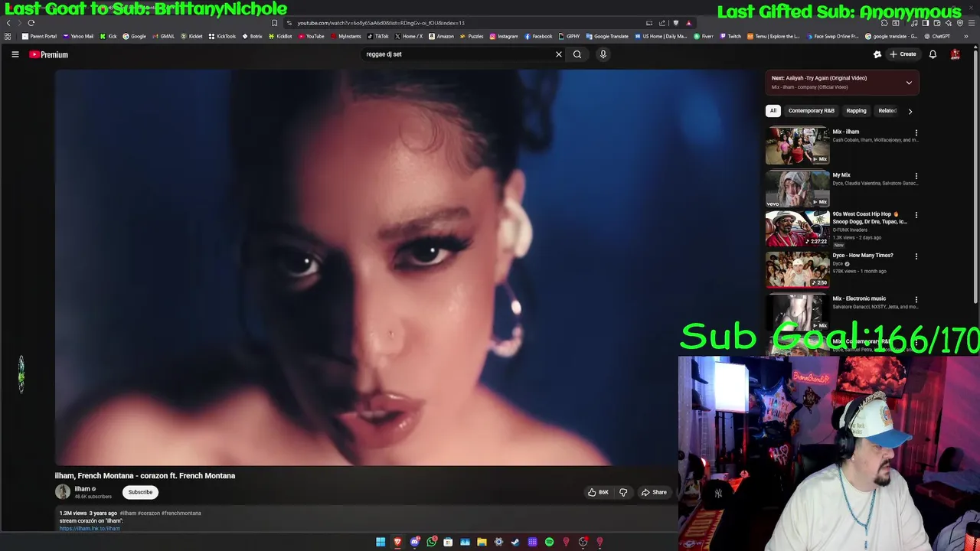Open the Parent Portal bookmark
The width and height of the screenshot is (980, 551).
39,36
